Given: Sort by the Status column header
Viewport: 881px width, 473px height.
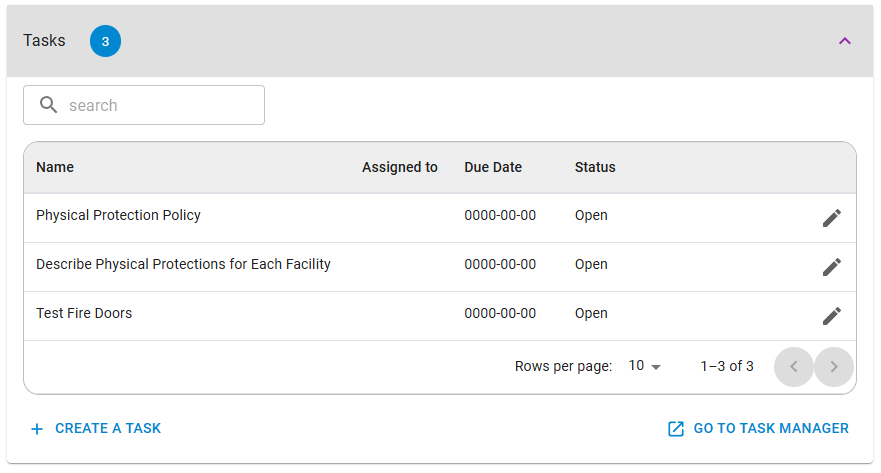Looking at the screenshot, I should (x=595, y=167).
